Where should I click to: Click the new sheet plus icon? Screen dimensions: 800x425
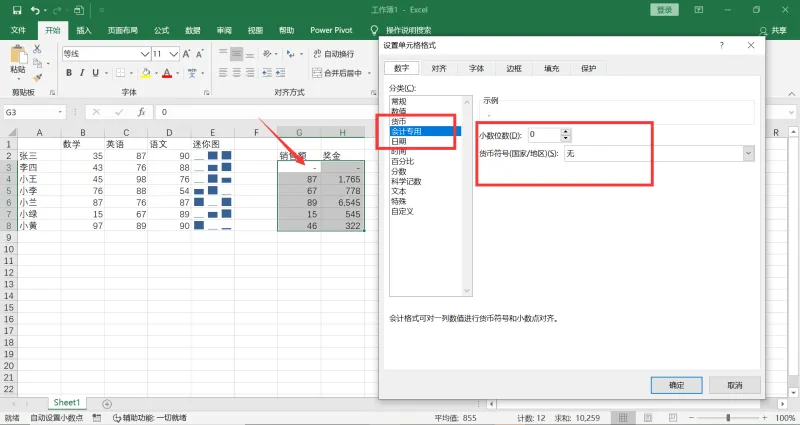coord(107,404)
